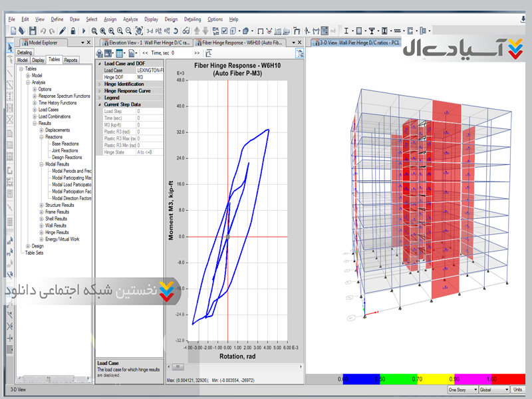Click the Units button in status bar
This screenshot has width=532, height=399.
[519, 390]
